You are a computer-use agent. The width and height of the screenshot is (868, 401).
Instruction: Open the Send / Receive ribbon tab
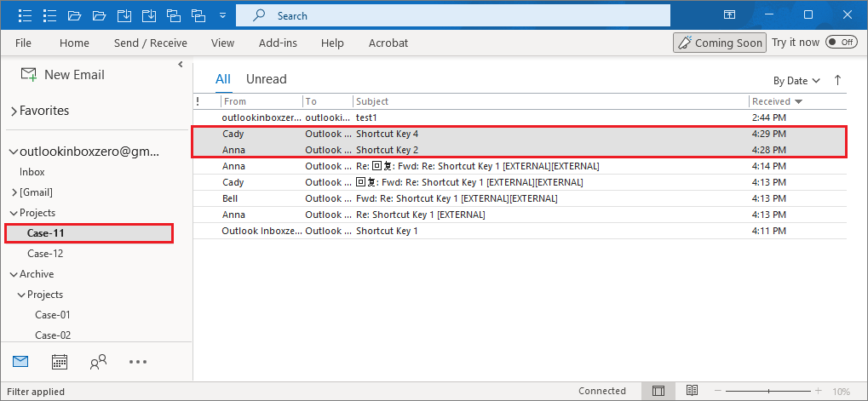(150, 43)
